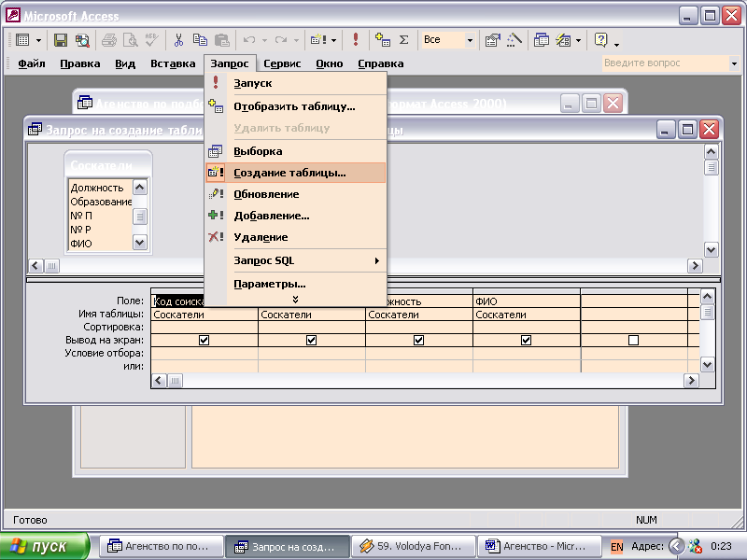Click the Copy icon in the toolbar
The height and width of the screenshot is (560, 747).
click(x=200, y=40)
